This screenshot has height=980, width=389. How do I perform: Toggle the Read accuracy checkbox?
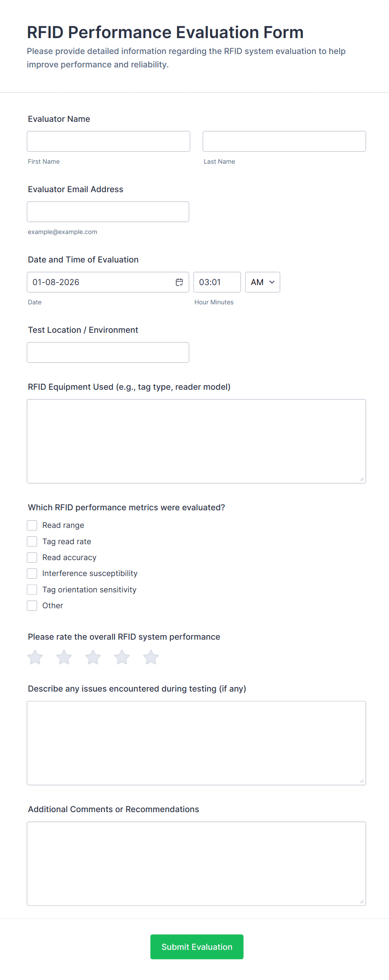[32, 557]
